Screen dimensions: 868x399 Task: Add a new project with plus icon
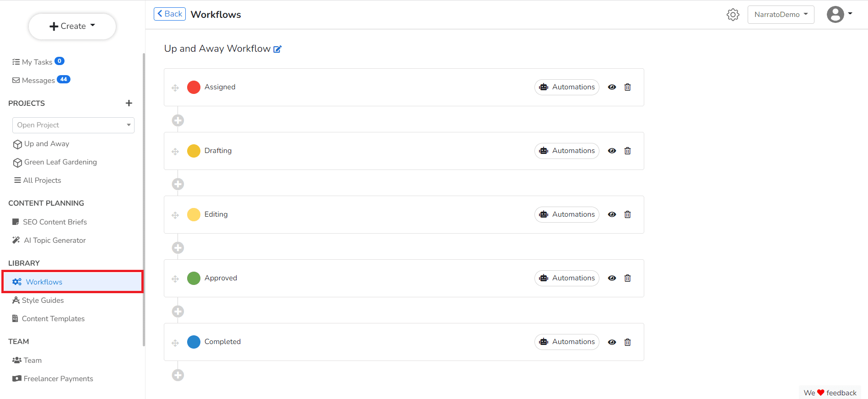129,103
